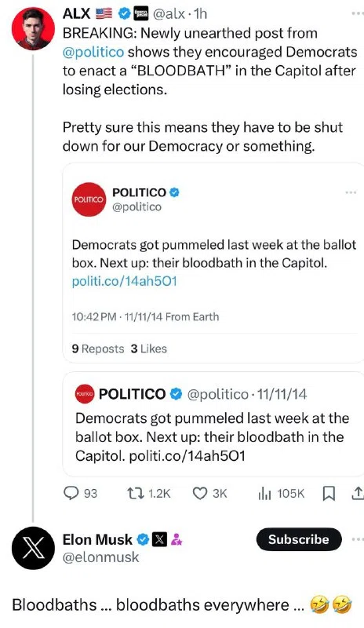Bookmark the ALX post
Viewport: 364px width, 628px height.
pyautogui.click(x=329, y=494)
